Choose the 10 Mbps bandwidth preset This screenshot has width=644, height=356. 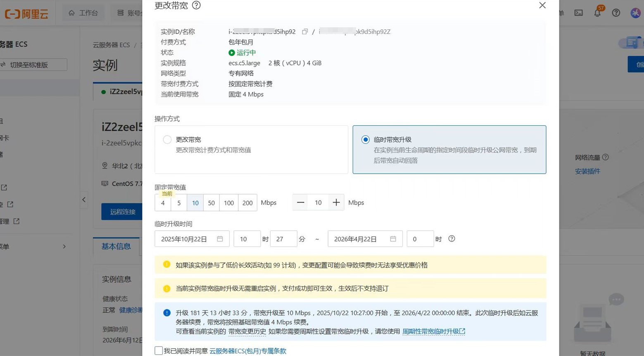[195, 203]
